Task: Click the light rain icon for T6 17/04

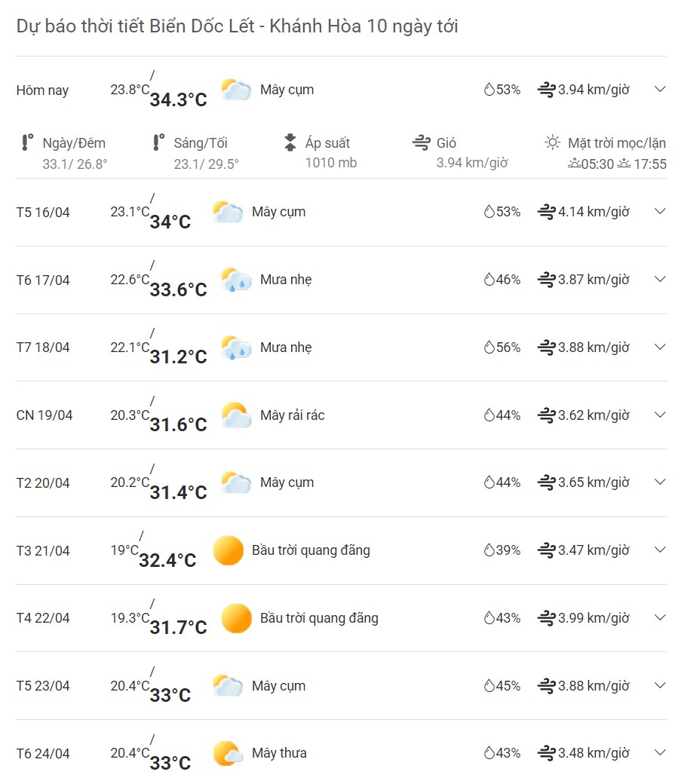Action: click(236, 280)
